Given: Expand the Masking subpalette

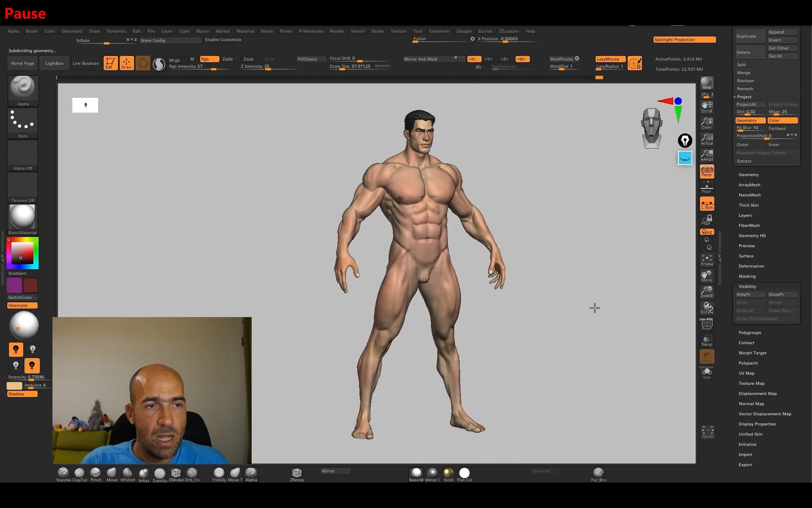Looking at the screenshot, I should (747, 276).
